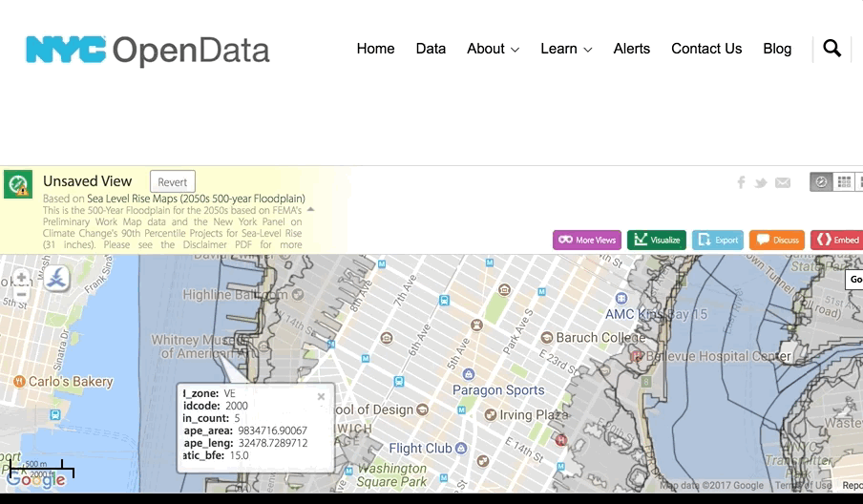Screen dimensions: 863x504
Task: Open the Contact Us page
Action: click(706, 49)
